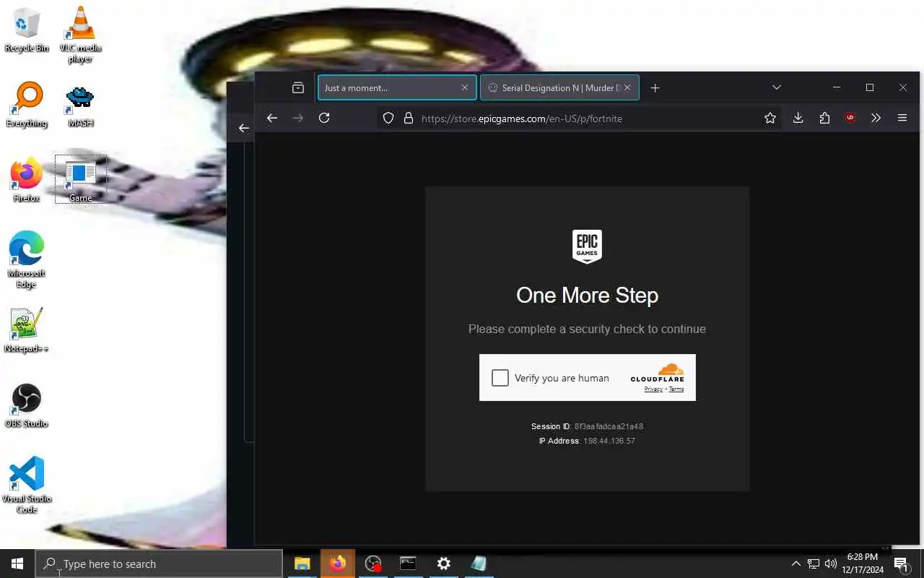924x578 pixels.
Task: Click the last pinned taskbar app
Action: tap(479, 564)
